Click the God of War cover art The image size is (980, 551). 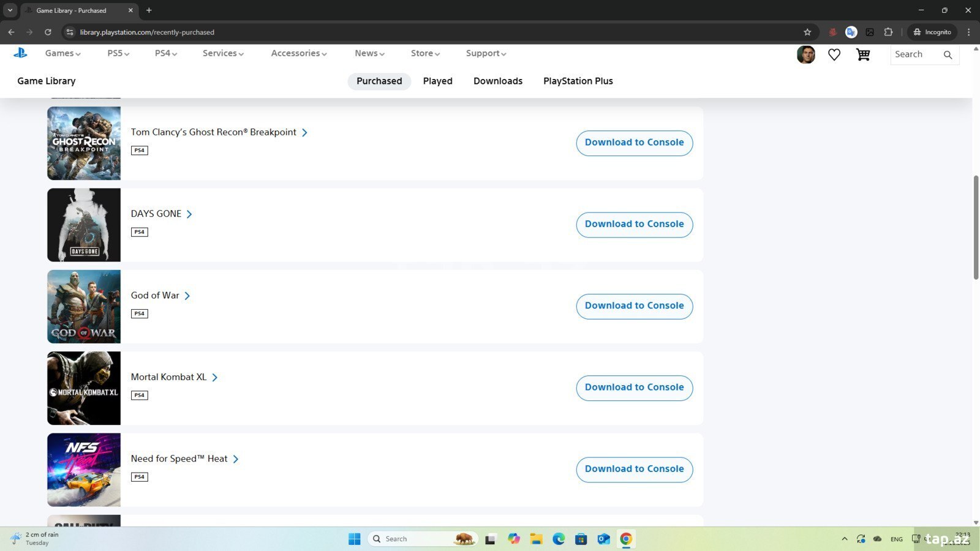(x=84, y=307)
